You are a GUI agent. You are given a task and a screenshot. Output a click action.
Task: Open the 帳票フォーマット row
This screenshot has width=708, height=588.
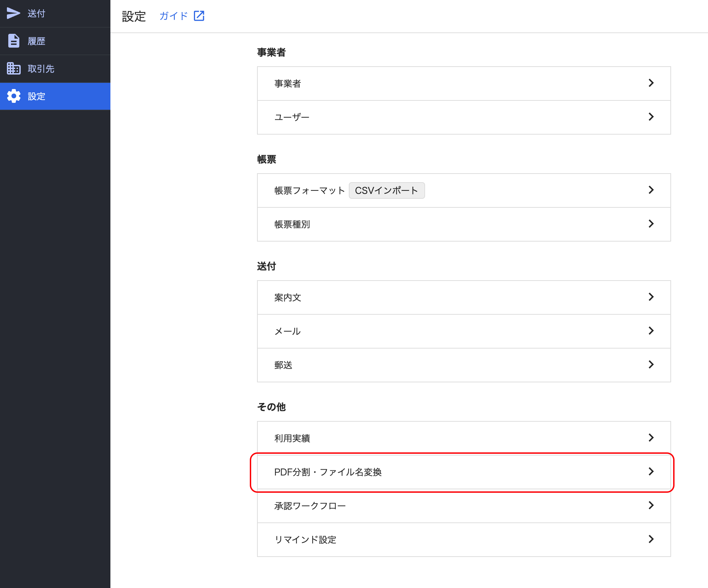pos(309,190)
